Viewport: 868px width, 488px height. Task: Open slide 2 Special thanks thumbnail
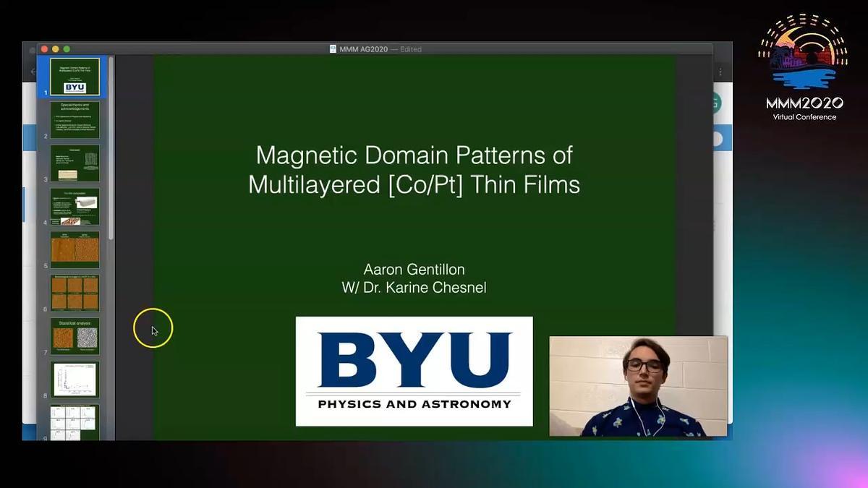[x=75, y=120]
